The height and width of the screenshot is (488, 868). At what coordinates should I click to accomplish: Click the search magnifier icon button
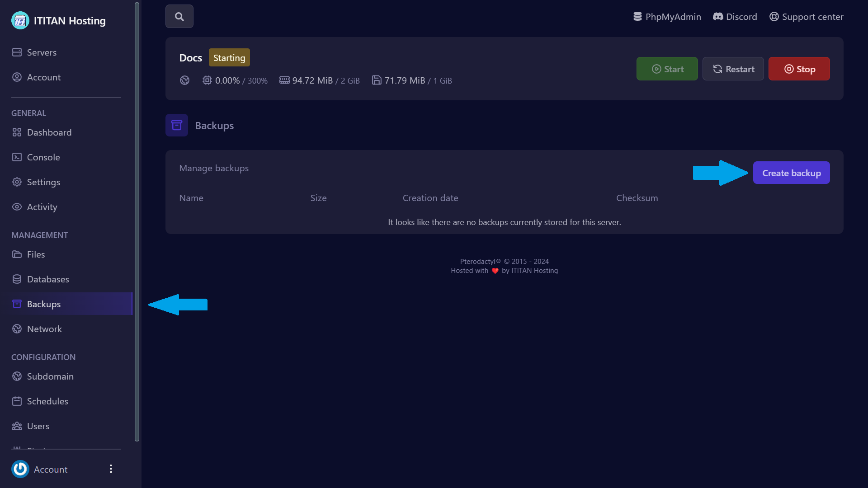point(179,17)
